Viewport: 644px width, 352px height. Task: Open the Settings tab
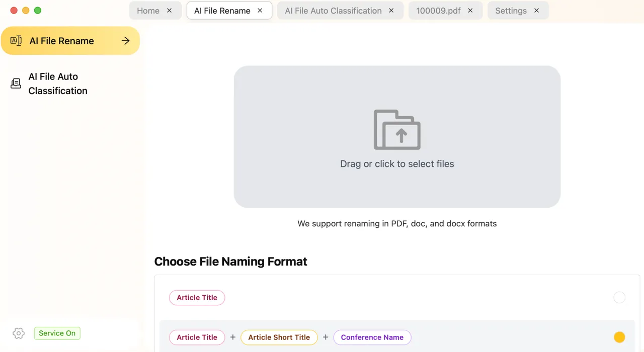tap(511, 11)
